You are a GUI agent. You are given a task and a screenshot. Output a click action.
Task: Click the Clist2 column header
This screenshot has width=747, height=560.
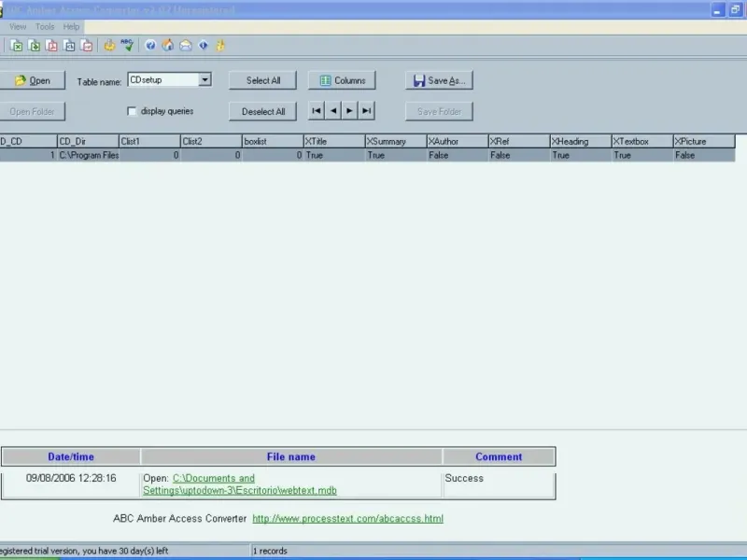(211, 142)
